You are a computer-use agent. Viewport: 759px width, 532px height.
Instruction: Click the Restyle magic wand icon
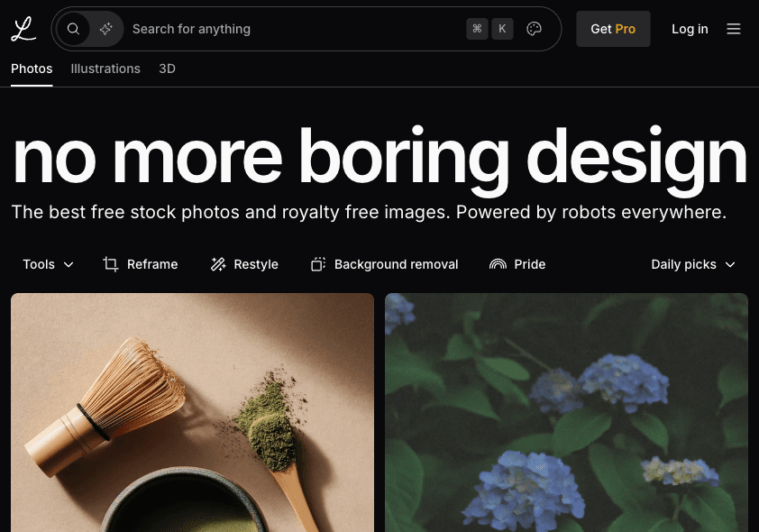pyautogui.click(x=218, y=264)
